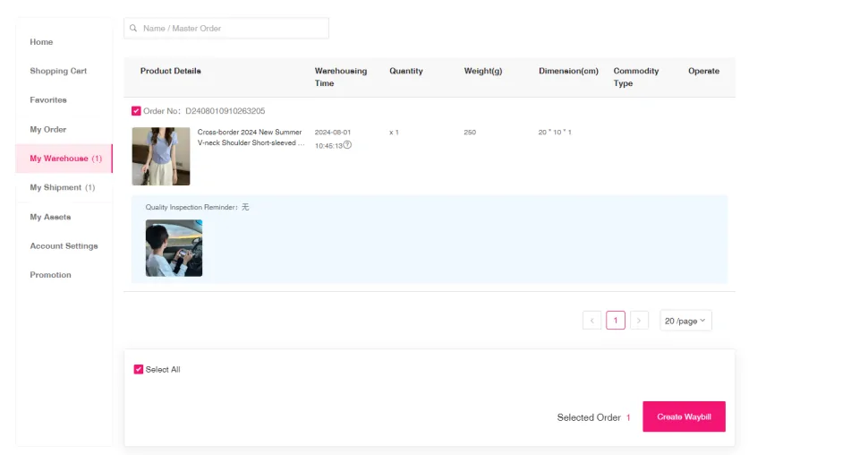Click the quantity value x 1
This screenshot has height=455, width=868.
(x=394, y=133)
